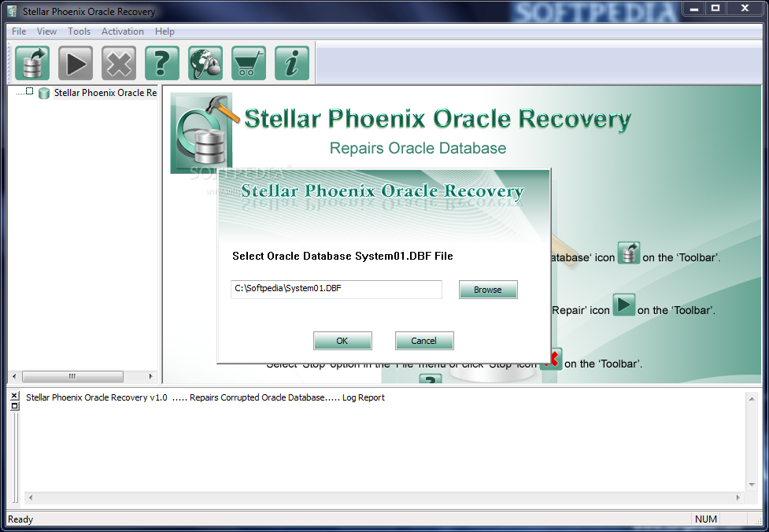Image resolution: width=769 pixels, height=532 pixels.
Task: Close the application window
Action: 745,9
